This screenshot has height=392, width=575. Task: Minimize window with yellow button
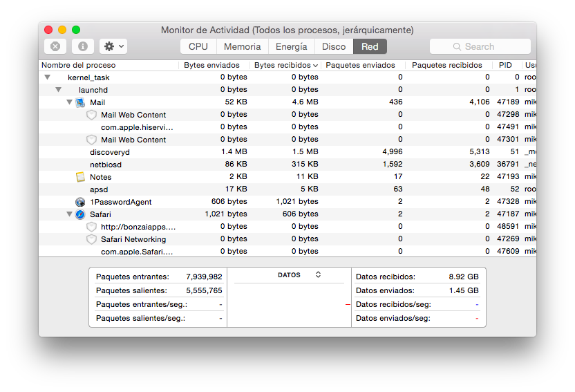click(62, 30)
